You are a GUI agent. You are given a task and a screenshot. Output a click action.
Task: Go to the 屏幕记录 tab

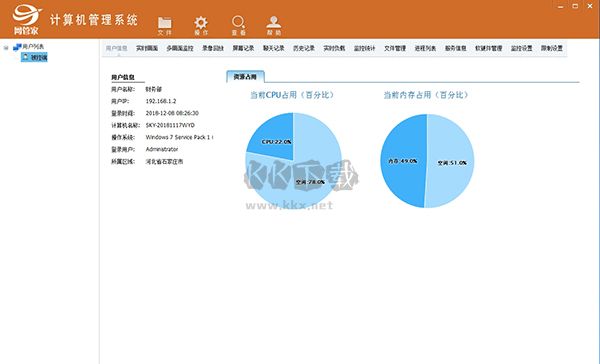click(x=243, y=48)
